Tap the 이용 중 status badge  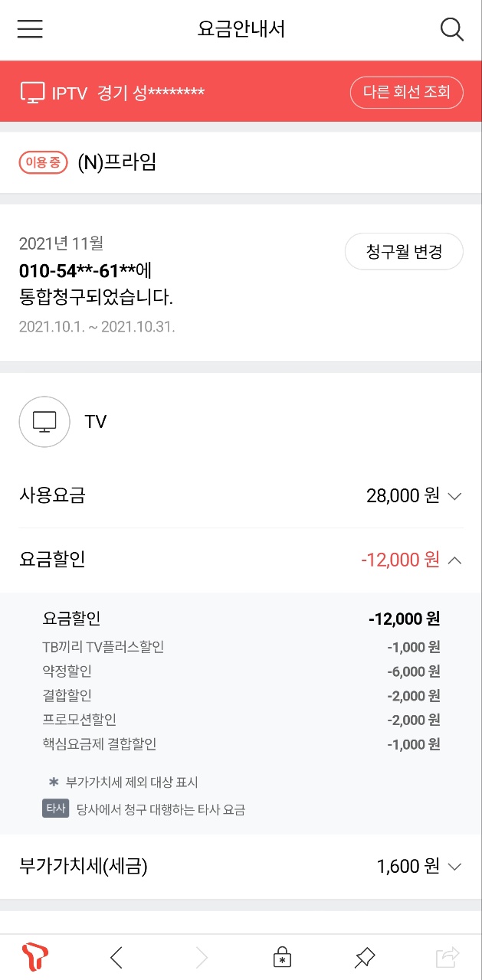(44, 162)
